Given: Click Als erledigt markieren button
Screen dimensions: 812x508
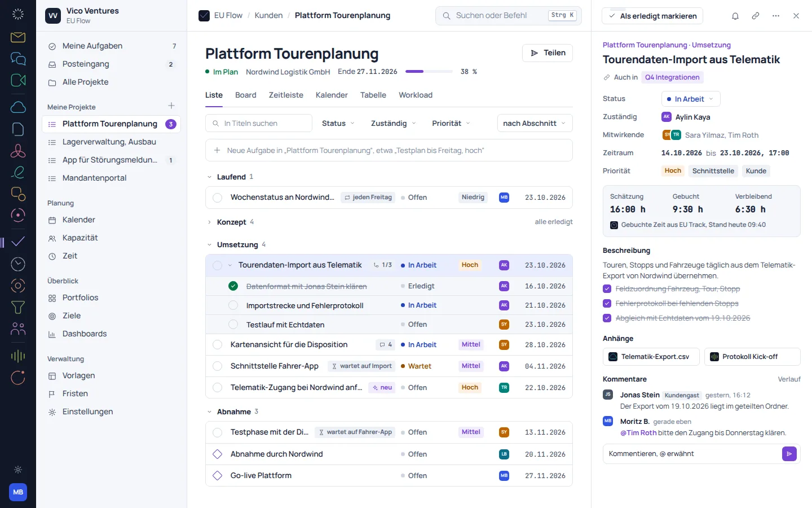Looking at the screenshot, I should tap(652, 16).
